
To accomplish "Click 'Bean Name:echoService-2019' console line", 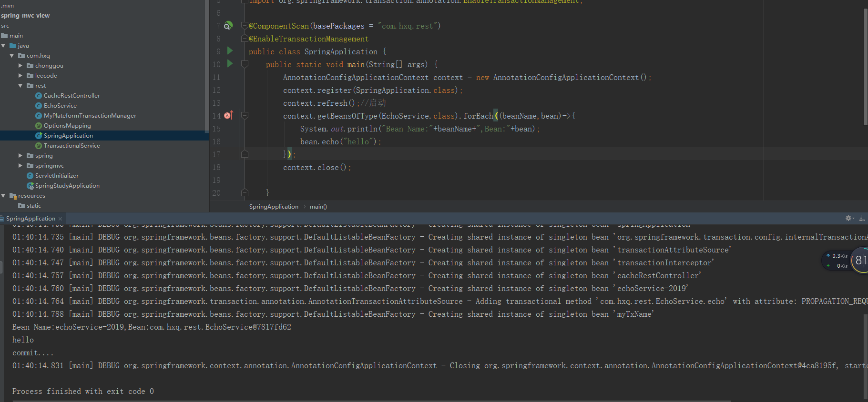I will [152, 327].
